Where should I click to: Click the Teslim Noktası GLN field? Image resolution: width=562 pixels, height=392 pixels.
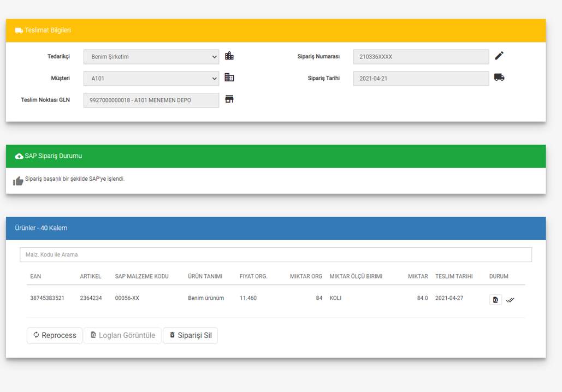[x=151, y=100]
